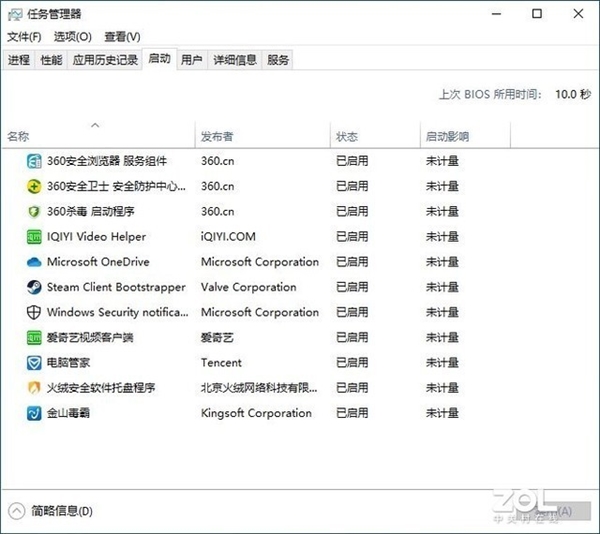Open the 应用历史记录 tab
The width and height of the screenshot is (600, 534).
pyautogui.click(x=105, y=60)
